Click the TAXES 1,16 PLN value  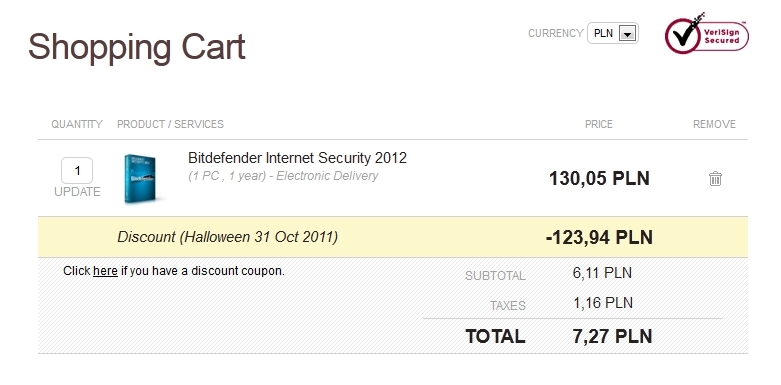pos(603,303)
